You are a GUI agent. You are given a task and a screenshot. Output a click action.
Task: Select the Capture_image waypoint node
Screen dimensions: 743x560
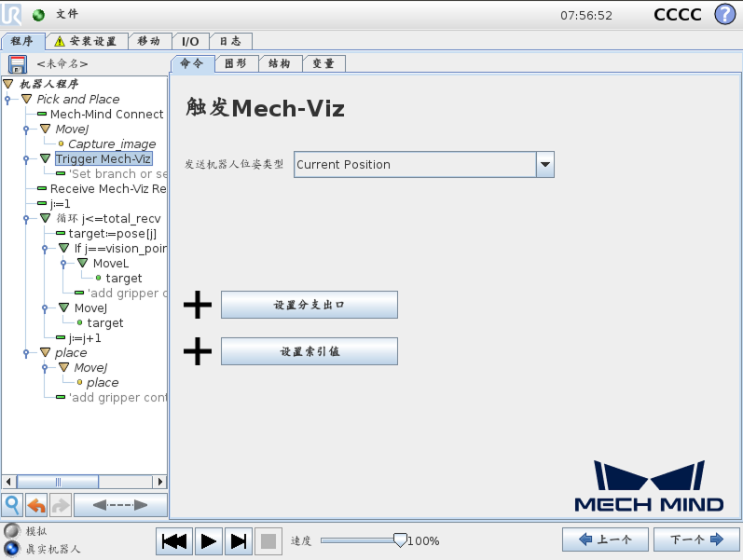tap(112, 143)
